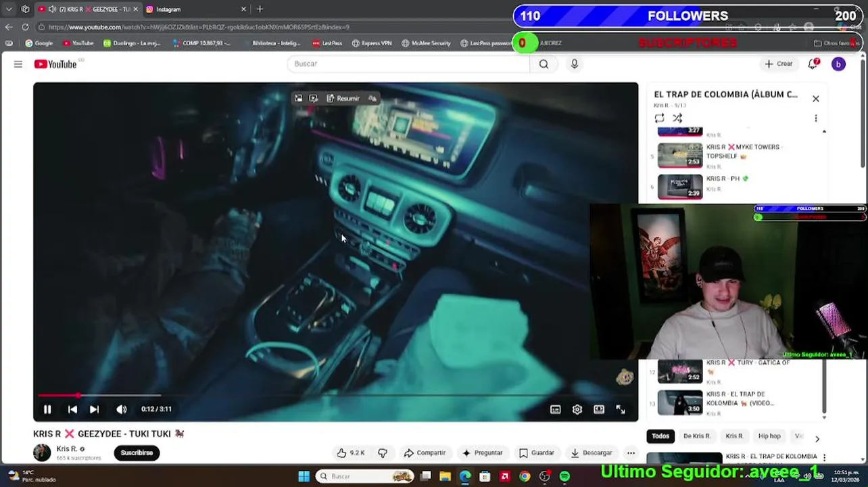Pause the playing video

tap(47, 409)
